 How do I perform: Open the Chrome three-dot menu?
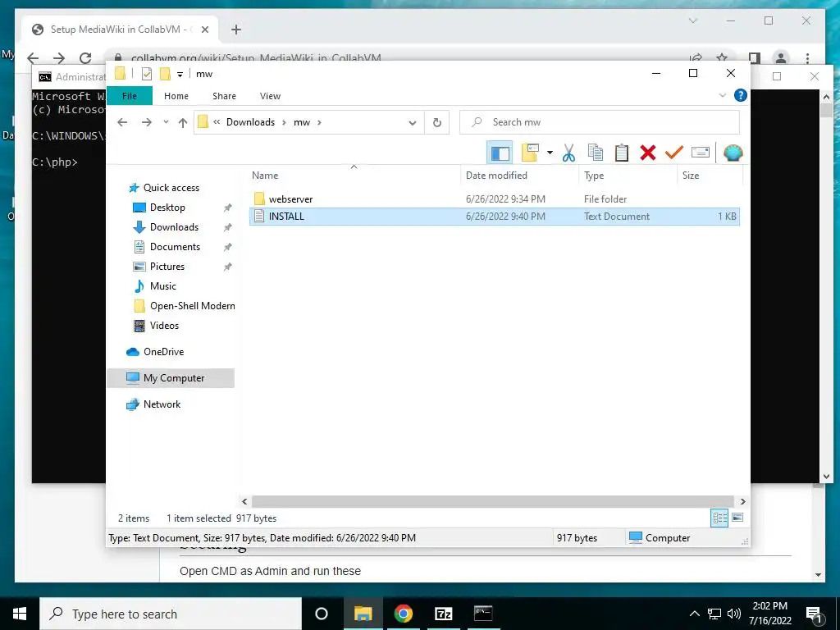[x=807, y=58]
